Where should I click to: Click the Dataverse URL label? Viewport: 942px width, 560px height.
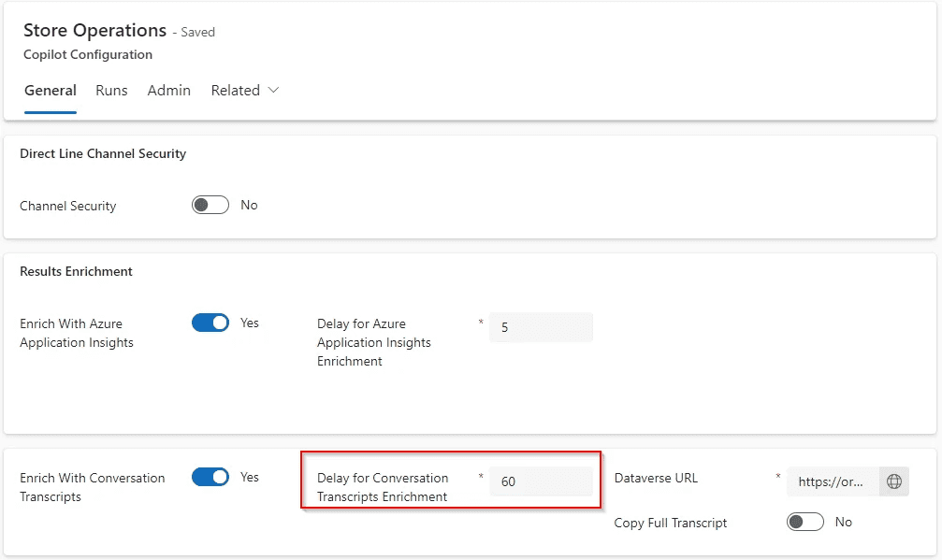(x=656, y=478)
